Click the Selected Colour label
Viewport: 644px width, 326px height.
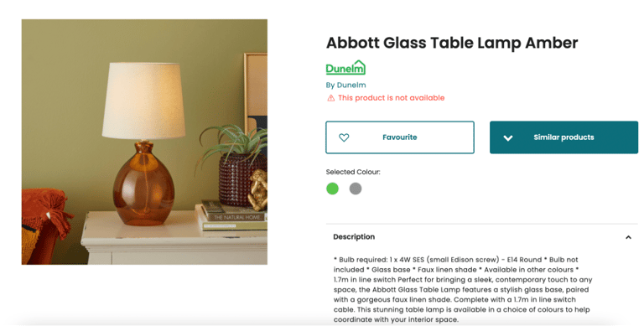click(353, 172)
